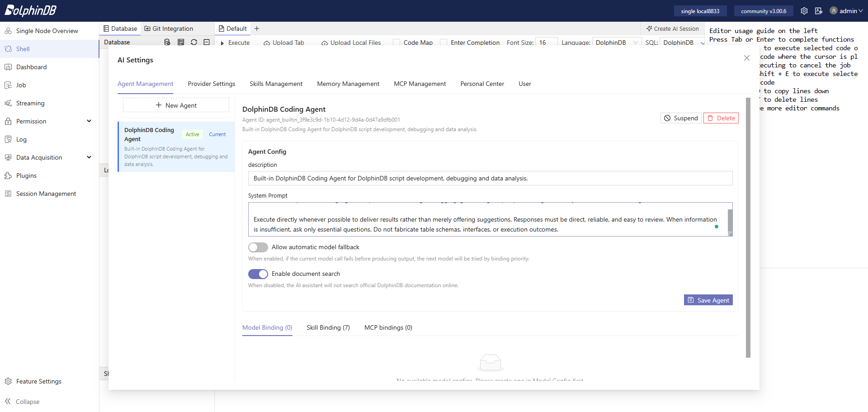Open the admin account dropdown arrow
Viewport: 868px width, 412px height.
click(x=861, y=11)
